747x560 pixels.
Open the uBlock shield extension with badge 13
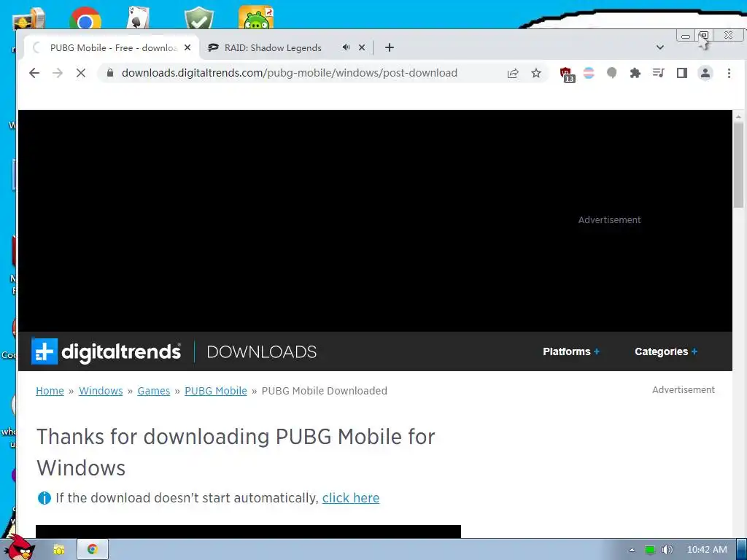point(567,74)
